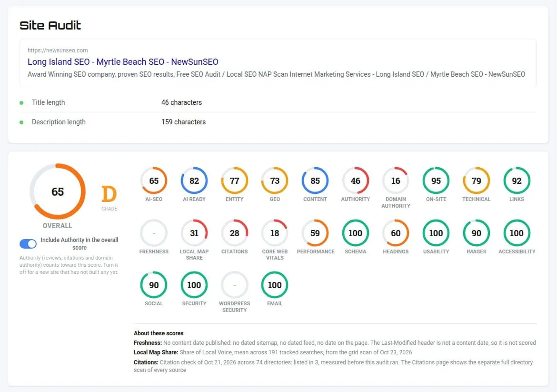The height and width of the screenshot is (392, 557).
Task: Click the WORDPRESS SECURITY label text
Action: coord(234,307)
